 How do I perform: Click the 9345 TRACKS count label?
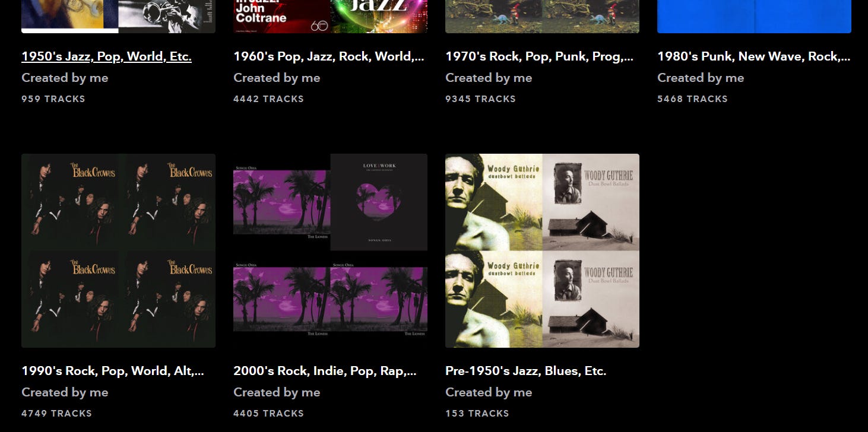click(x=480, y=99)
